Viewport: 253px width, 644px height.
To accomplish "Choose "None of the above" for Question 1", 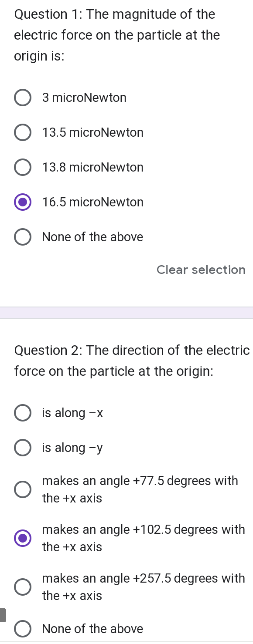I will click(23, 237).
